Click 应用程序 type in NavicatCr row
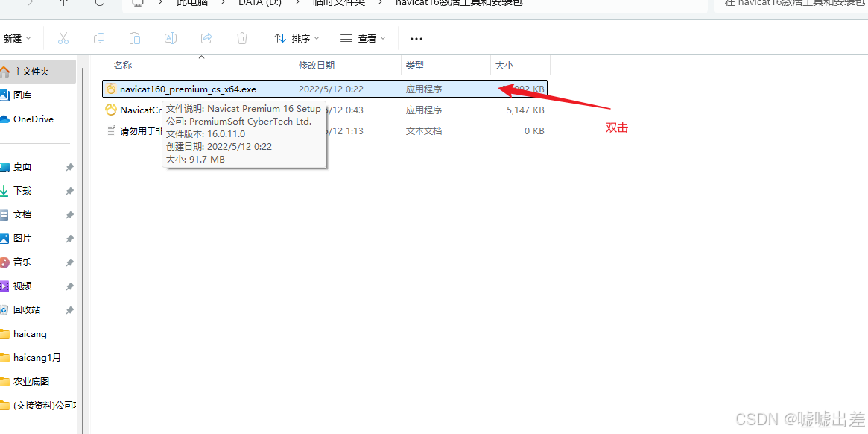 coord(424,110)
